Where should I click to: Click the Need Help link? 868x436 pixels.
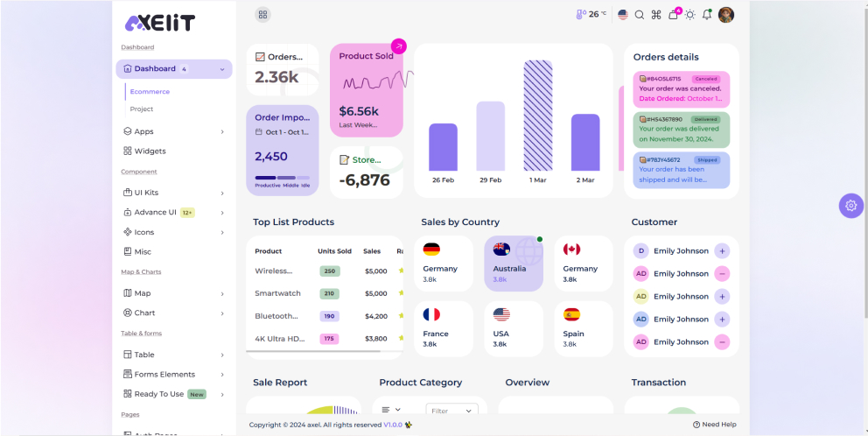click(x=715, y=425)
